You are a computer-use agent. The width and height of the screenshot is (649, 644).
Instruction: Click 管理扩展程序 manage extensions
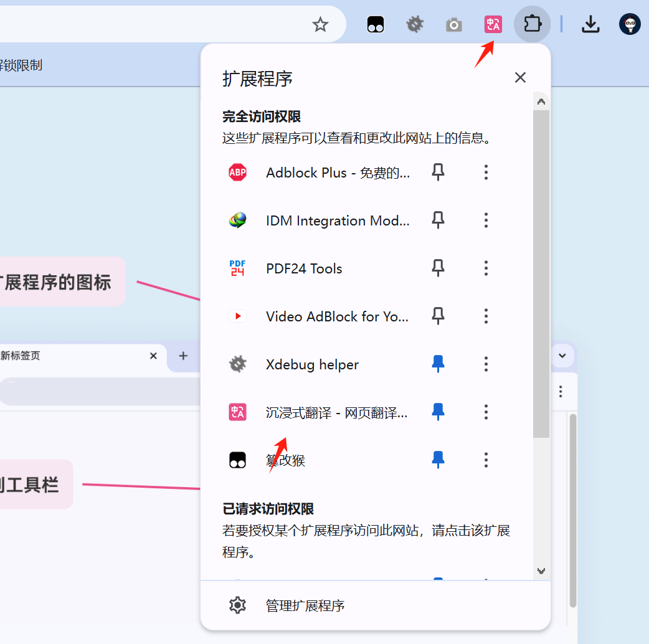(376, 605)
